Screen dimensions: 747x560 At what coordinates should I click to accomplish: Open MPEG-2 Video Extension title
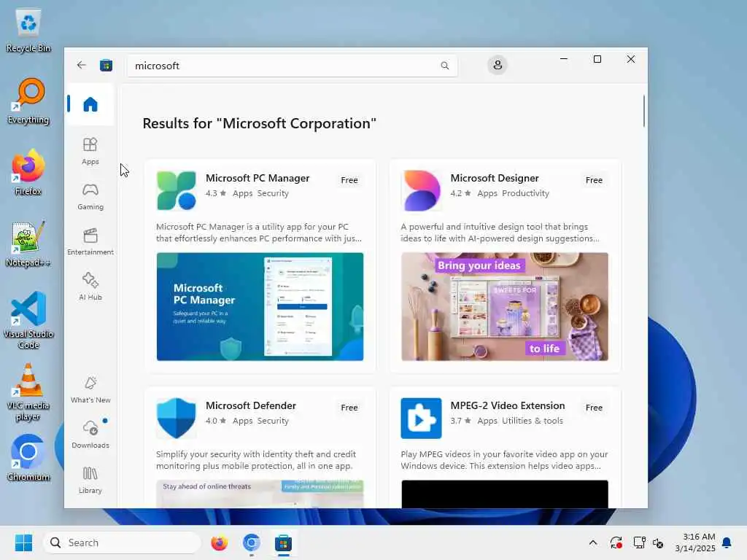(508, 405)
